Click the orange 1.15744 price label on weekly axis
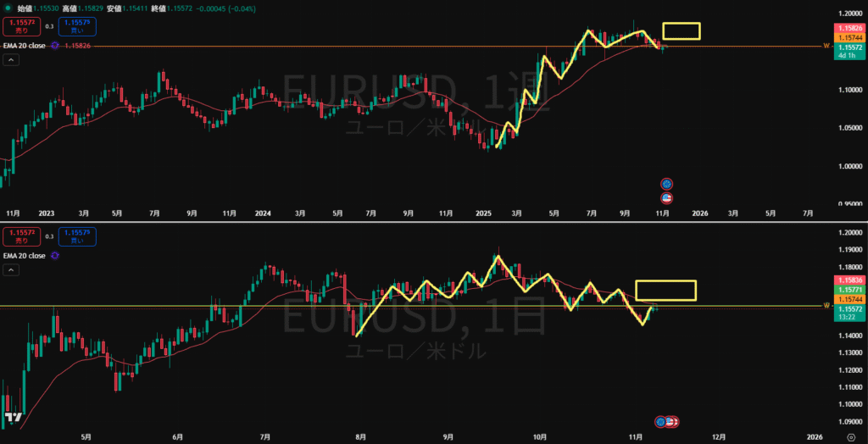Screen dimensions: 868x444 click(850, 38)
